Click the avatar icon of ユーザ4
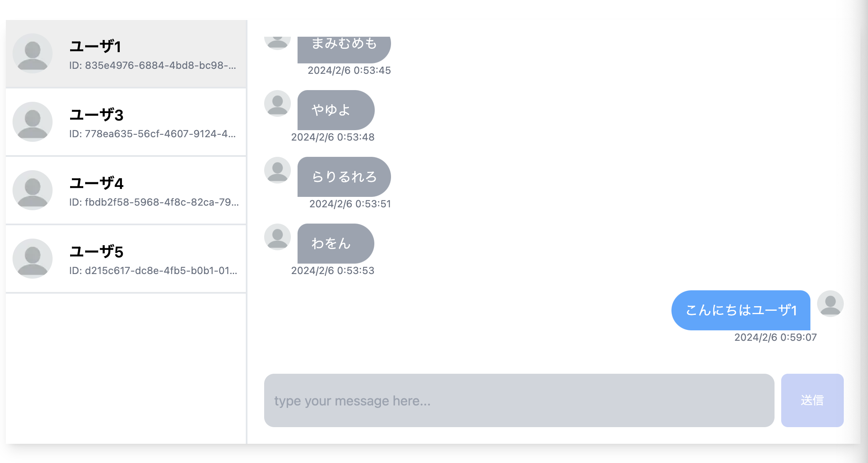The width and height of the screenshot is (868, 463). pyautogui.click(x=33, y=190)
